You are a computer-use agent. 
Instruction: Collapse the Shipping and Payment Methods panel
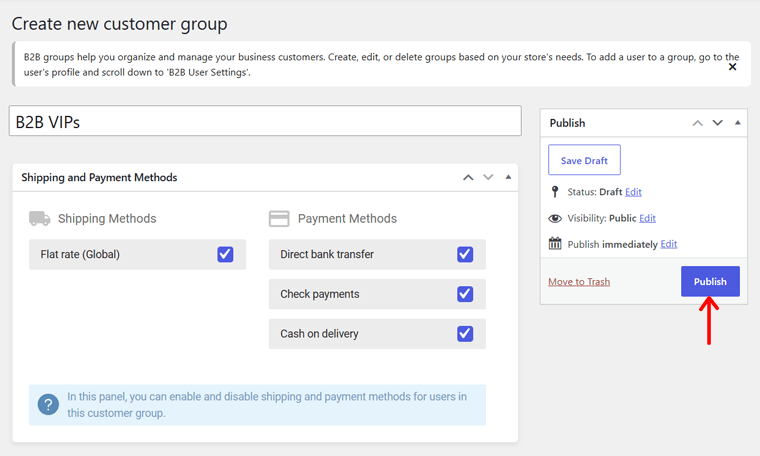click(x=508, y=177)
